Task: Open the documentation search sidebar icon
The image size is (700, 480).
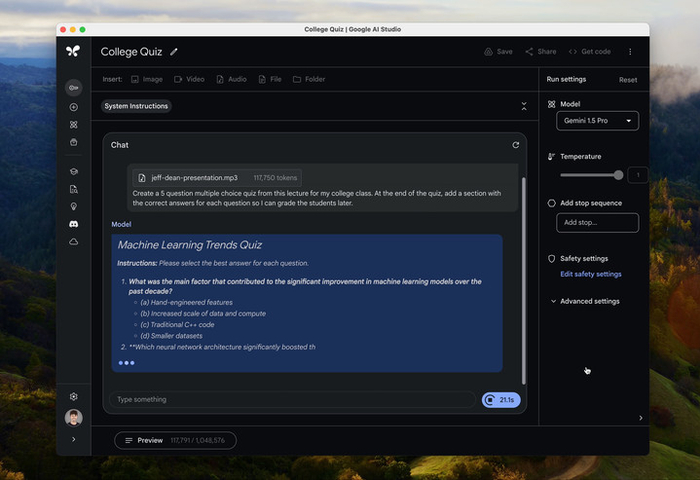Action: [x=74, y=189]
